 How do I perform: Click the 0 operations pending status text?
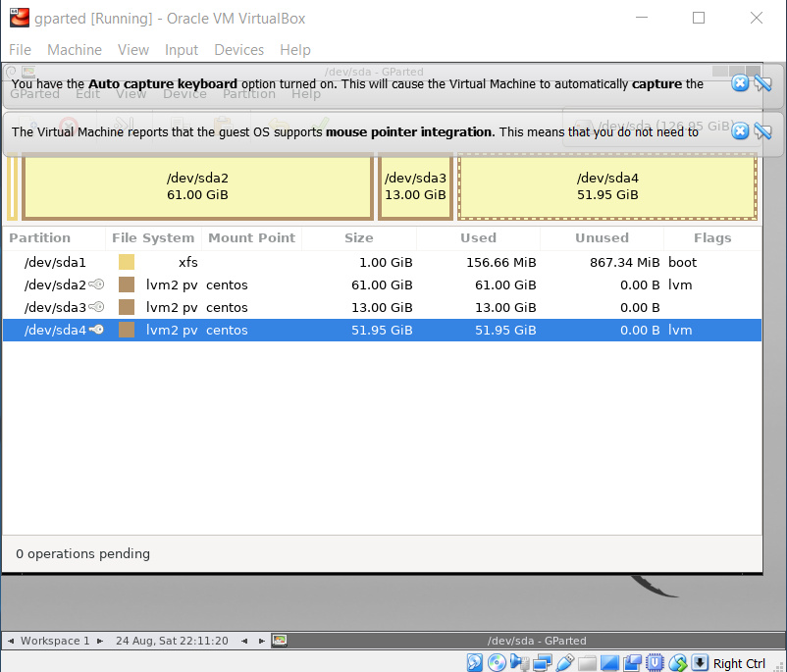pos(82,553)
